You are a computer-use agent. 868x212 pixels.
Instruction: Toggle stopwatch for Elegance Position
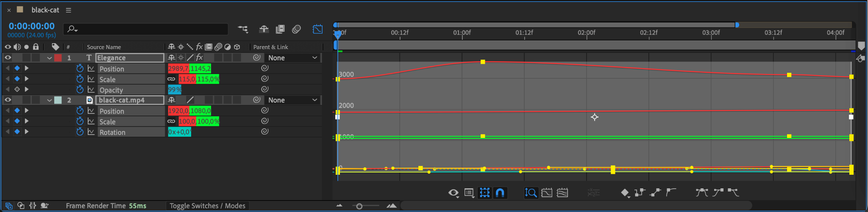80,68
